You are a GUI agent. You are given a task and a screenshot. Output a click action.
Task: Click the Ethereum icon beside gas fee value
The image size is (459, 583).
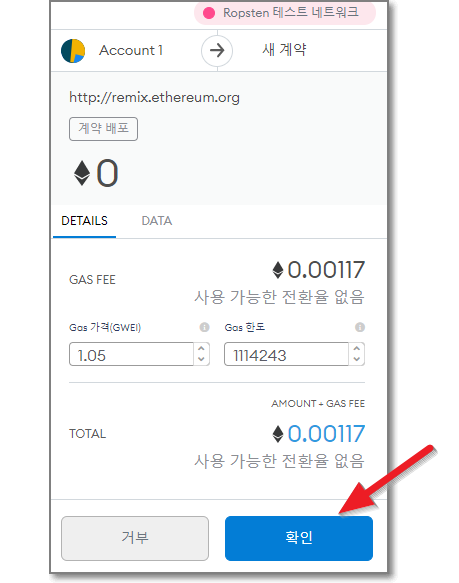(278, 270)
